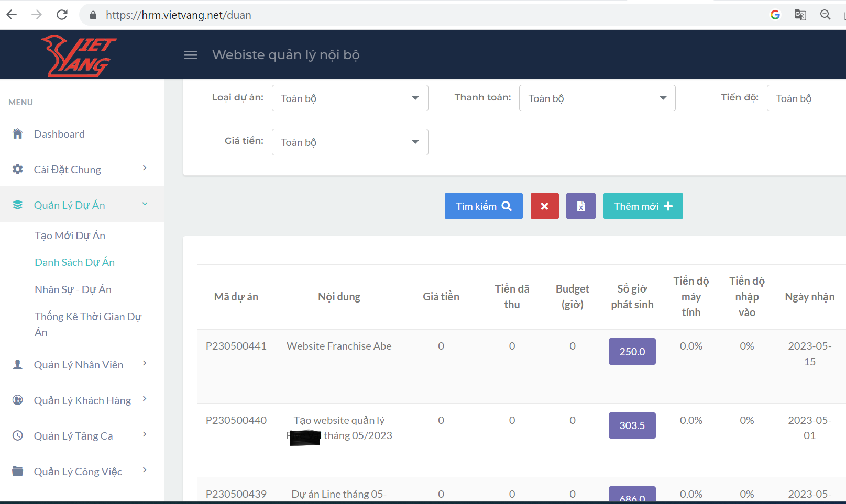Export list using the purple Excel icon
Screen dimensions: 846x504
point(580,206)
